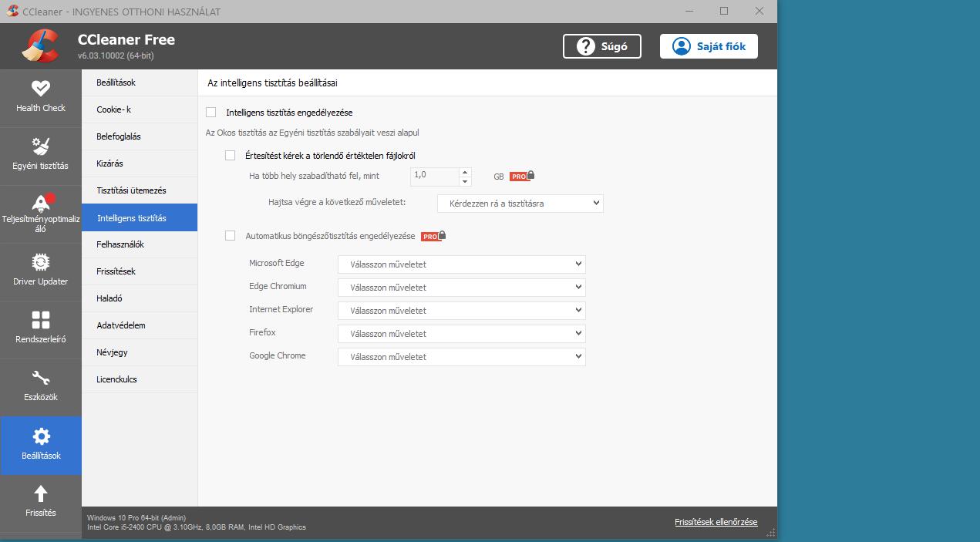Screen dimensions: 980x542
Task: Click CCleaner title bar app icon
Action: click(x=12, y=11)
